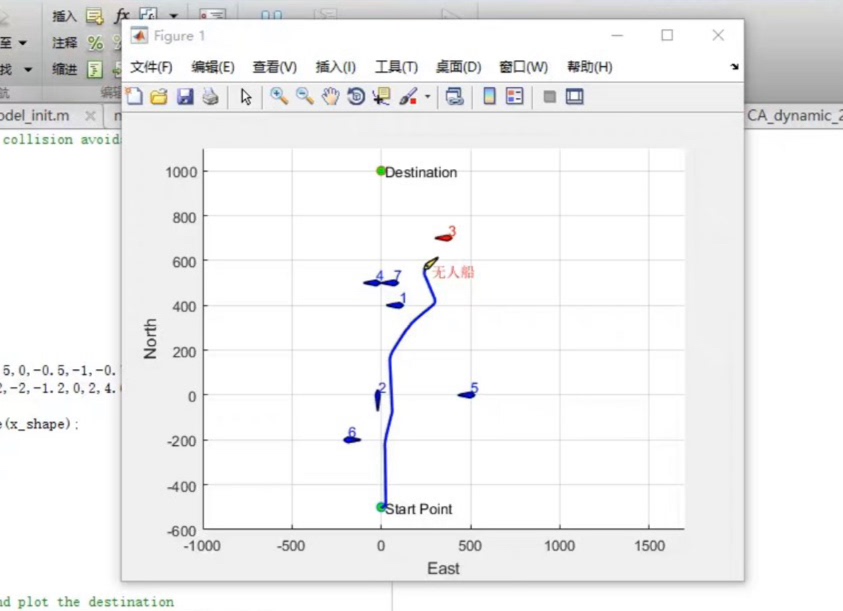The width and height of the screenshot is (843, 611).
Task: Click the East x-axis label
Action: 443,569
